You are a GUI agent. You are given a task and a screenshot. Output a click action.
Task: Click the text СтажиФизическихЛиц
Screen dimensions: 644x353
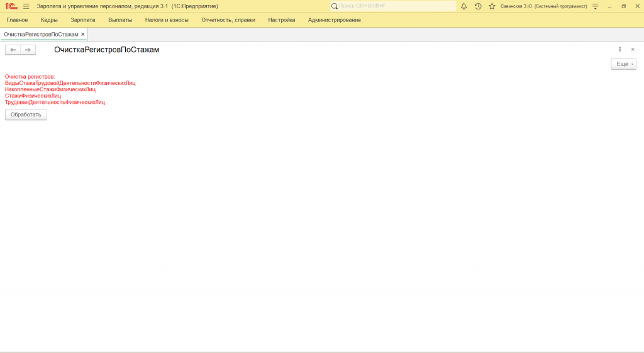point(33,96)
